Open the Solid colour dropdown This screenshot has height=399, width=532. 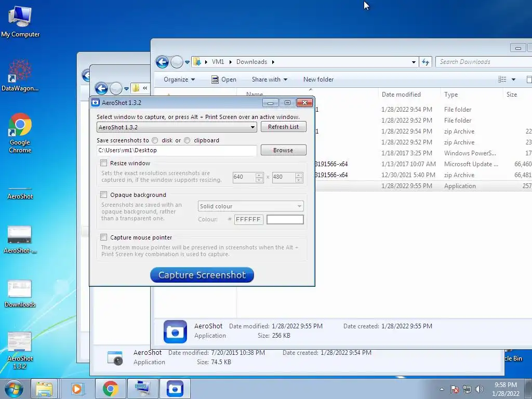coord(251,206)
